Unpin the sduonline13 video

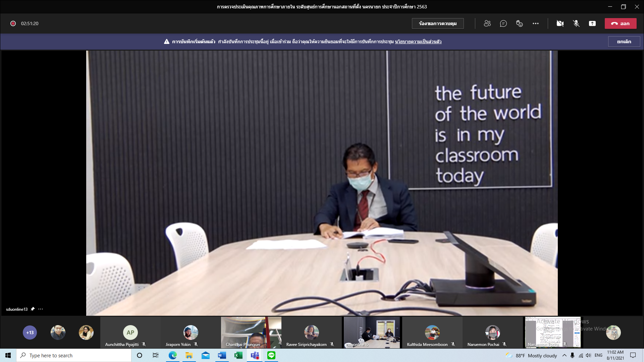(x=33, y=309)
